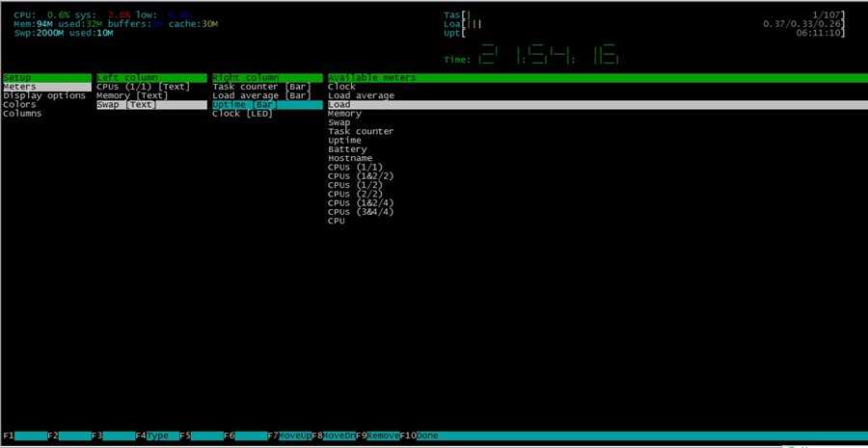The height and width of the screenshot is (448, 868).
Task: Choose CPUs (1/1) from Available meters
Action: click(355, 167)
